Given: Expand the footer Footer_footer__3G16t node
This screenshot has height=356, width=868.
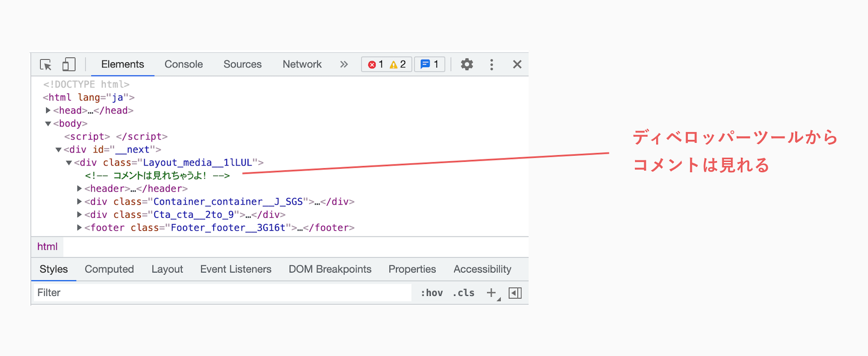Looking at the screenshot, I should tap(79, 228).
